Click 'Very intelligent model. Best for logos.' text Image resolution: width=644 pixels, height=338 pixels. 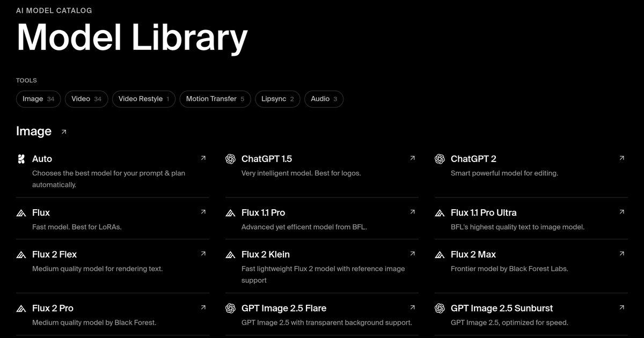tap(301, 173)
